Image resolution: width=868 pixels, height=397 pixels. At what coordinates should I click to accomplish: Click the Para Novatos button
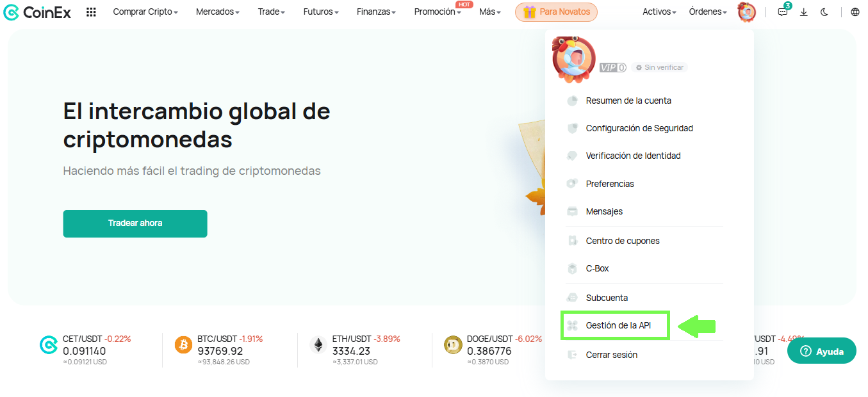point(556,12)
